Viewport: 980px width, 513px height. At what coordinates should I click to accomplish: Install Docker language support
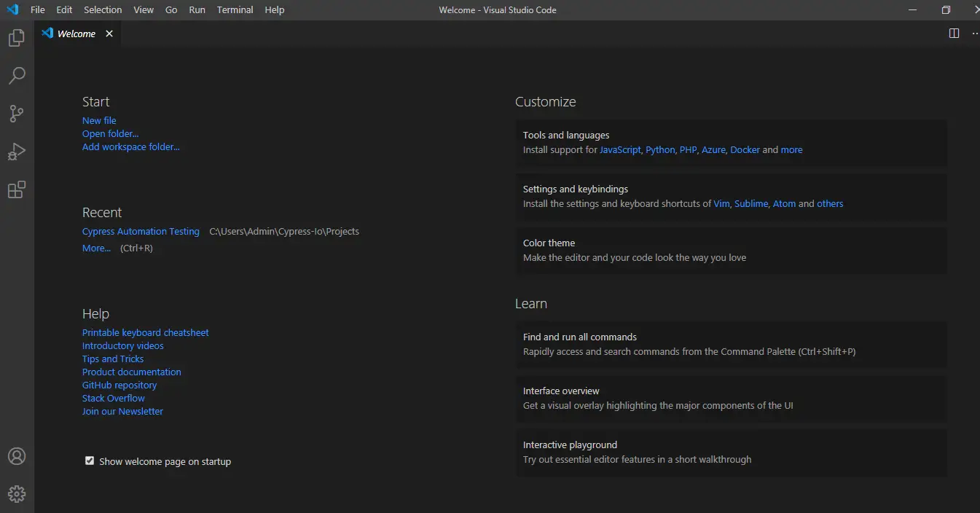pos(745,149)
